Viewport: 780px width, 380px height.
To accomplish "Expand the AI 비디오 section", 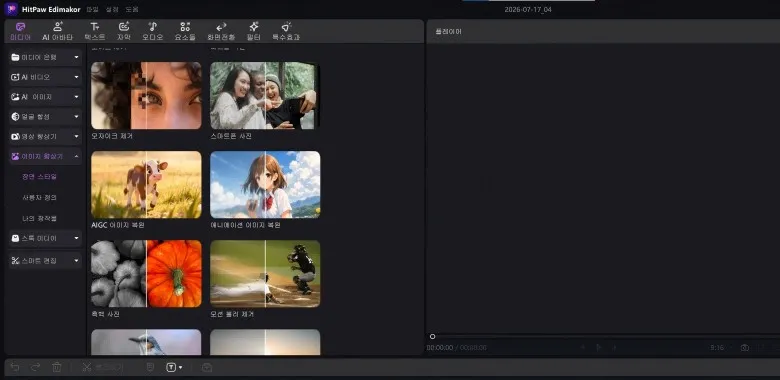I will coord(76,77).
